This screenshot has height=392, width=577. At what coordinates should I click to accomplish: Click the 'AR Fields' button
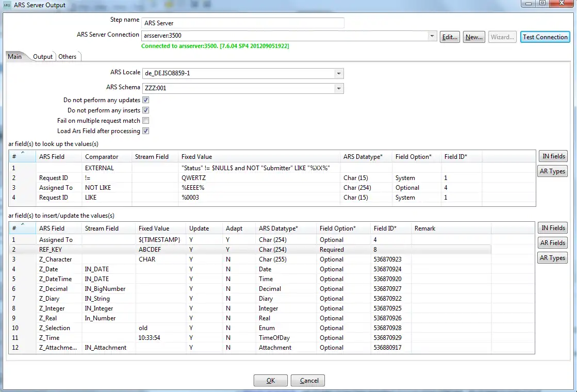point(553,243)
